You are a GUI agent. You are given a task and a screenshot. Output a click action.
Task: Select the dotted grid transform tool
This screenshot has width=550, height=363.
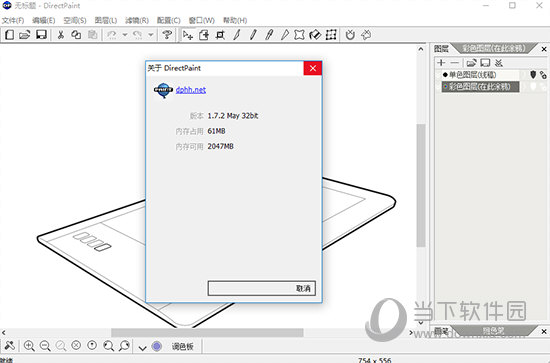[x=331, y=35]
